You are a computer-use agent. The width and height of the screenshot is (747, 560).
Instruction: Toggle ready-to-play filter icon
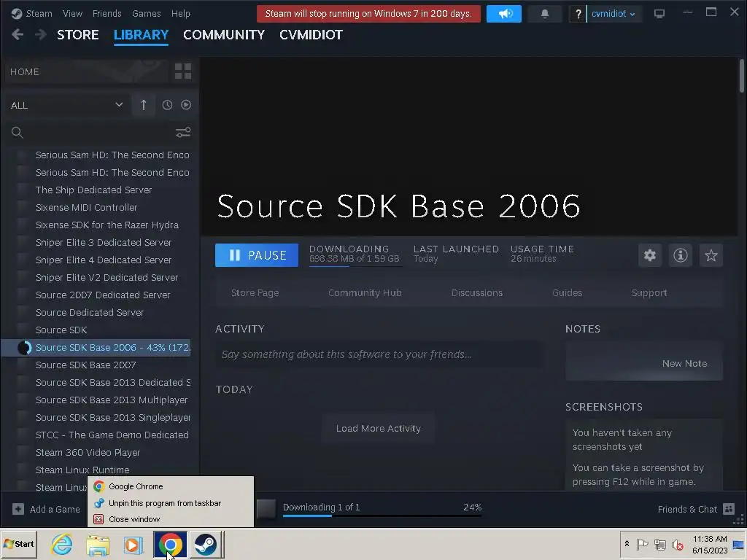pos(186,105)
